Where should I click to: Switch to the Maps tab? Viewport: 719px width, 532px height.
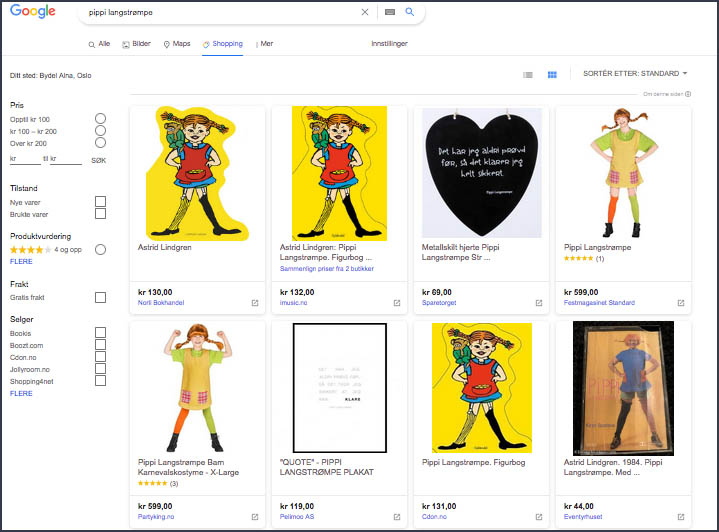coord(177,44)
